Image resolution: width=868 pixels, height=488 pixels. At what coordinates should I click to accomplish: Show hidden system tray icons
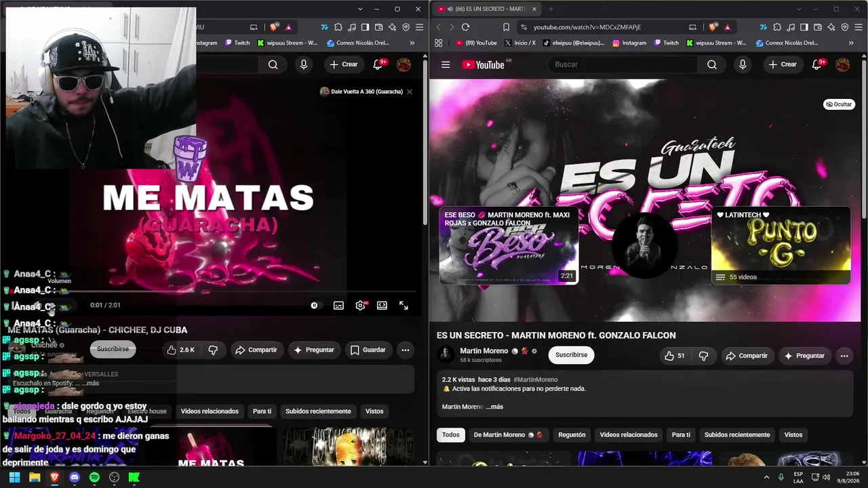coord(766,477)
